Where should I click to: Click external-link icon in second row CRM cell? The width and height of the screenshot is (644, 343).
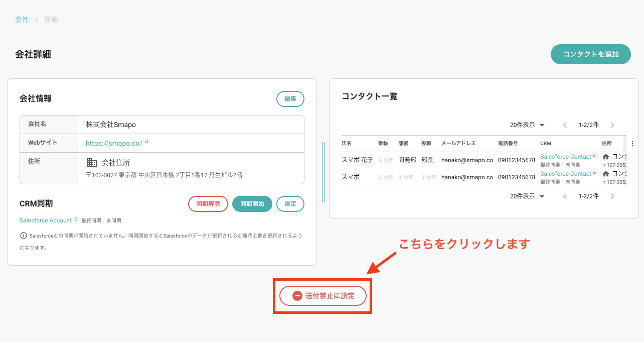pyautogui.click(x=595, y=172)
